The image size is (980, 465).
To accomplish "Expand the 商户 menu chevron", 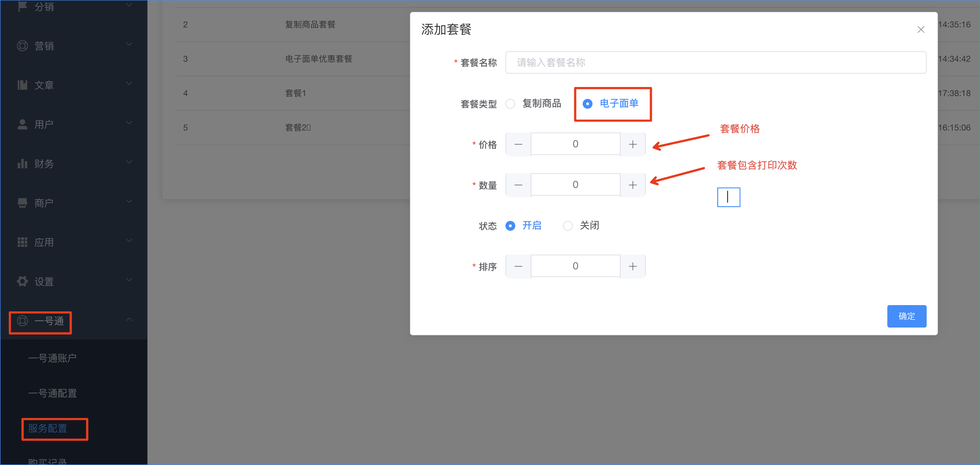I will (130, 202).
